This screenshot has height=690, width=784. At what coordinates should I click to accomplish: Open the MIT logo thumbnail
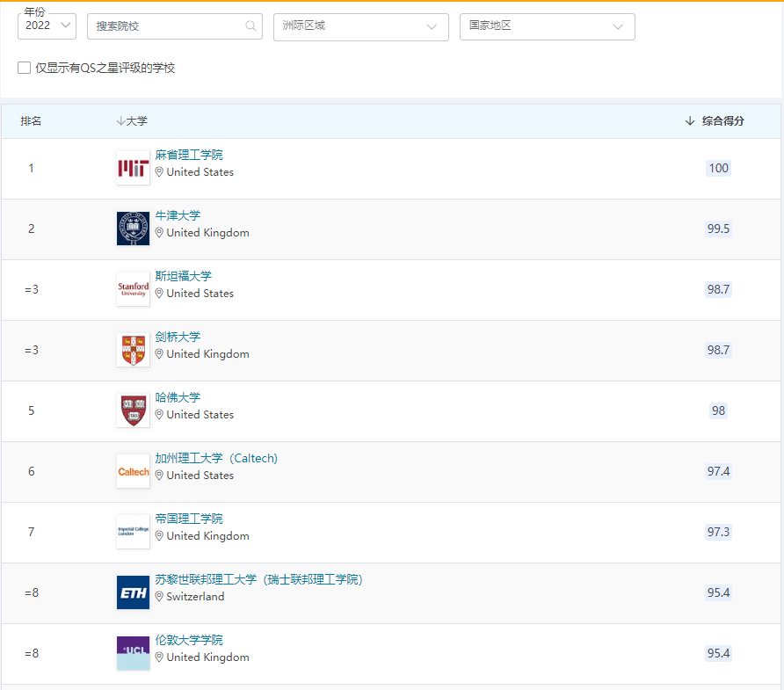[x=133, y=168]
